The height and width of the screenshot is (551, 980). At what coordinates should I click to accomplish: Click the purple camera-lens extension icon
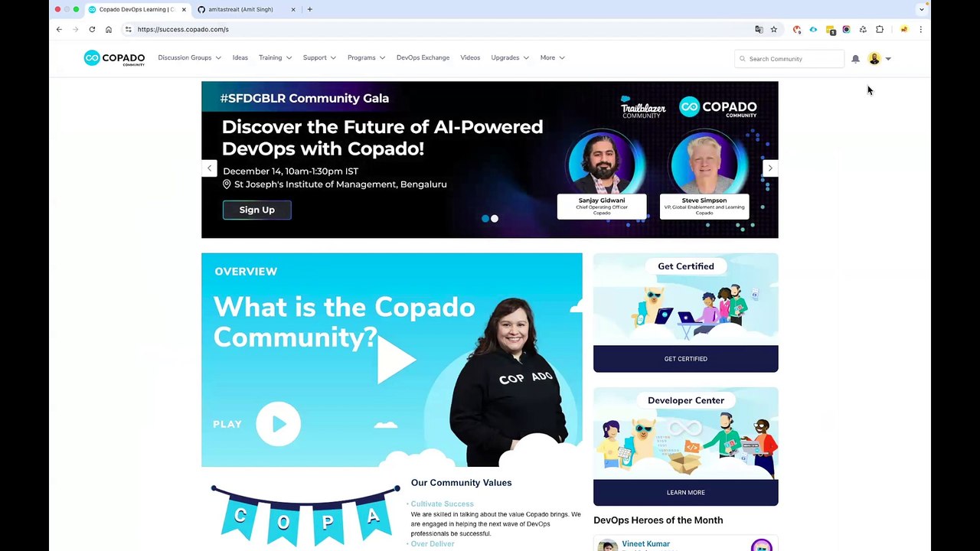(x=846, y=29)
